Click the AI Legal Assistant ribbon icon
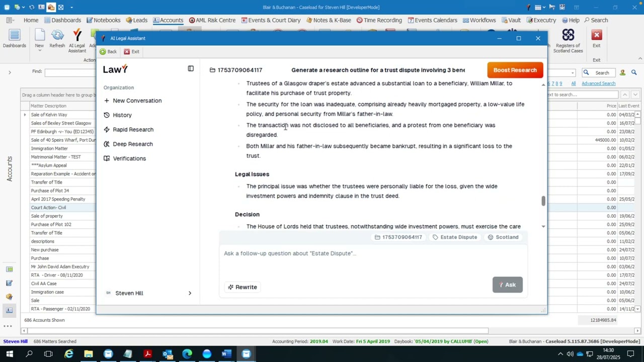This screenshot has width=644, height=362. click(x=77, y=41)
